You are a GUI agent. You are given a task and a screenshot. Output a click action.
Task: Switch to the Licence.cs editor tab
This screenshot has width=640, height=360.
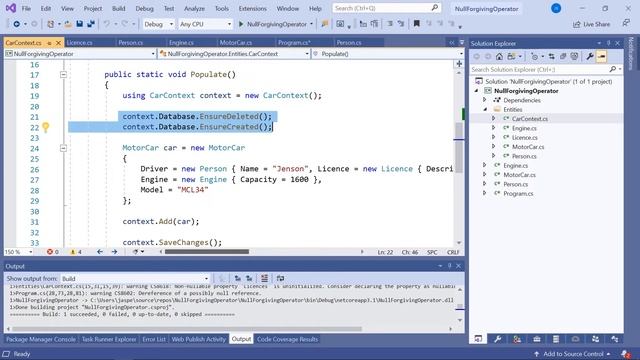[80, 42]
